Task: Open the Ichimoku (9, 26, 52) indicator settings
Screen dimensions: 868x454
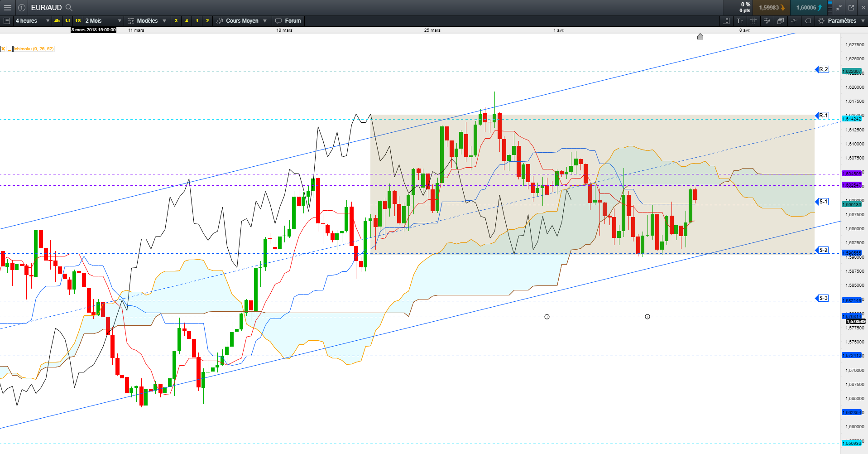Action: coord(34,49)
